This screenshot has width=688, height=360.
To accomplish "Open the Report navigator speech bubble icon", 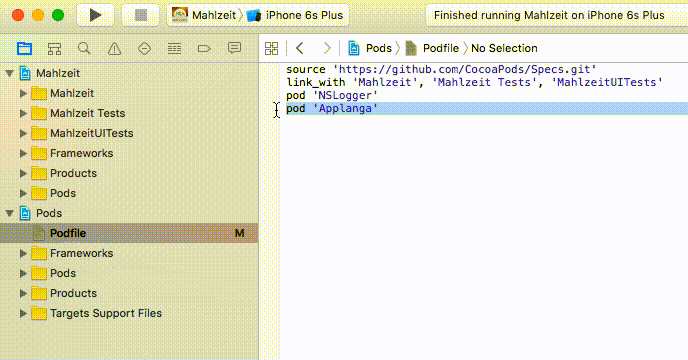I will pos(234,48).
